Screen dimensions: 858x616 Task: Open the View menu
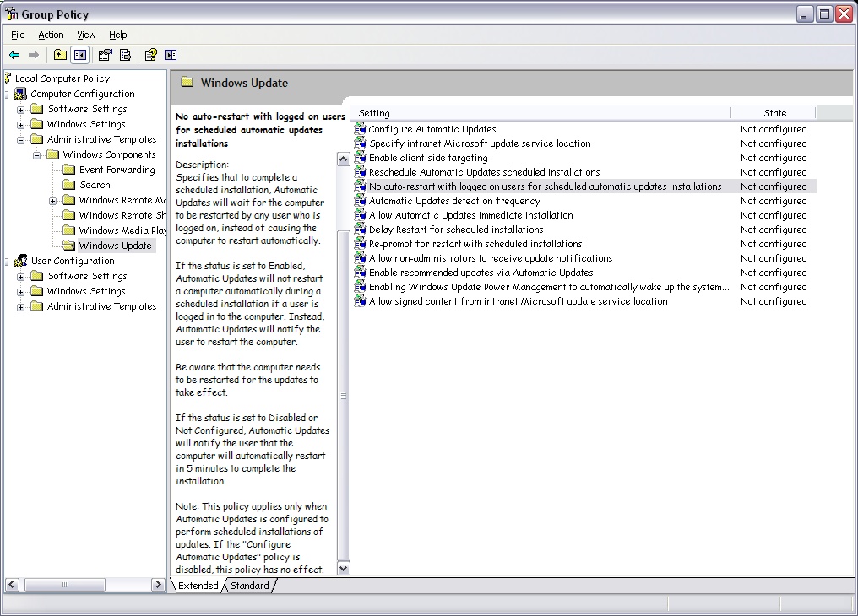(x=86, y=35)
